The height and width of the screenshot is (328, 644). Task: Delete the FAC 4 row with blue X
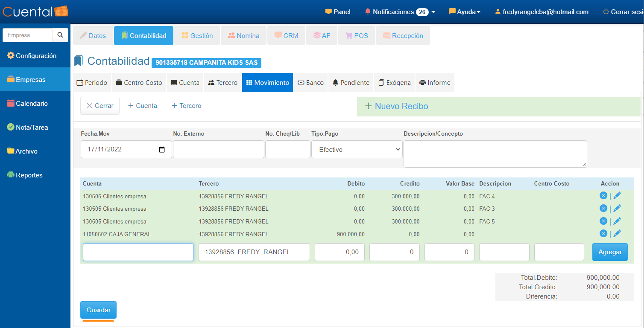click(603, 195)
